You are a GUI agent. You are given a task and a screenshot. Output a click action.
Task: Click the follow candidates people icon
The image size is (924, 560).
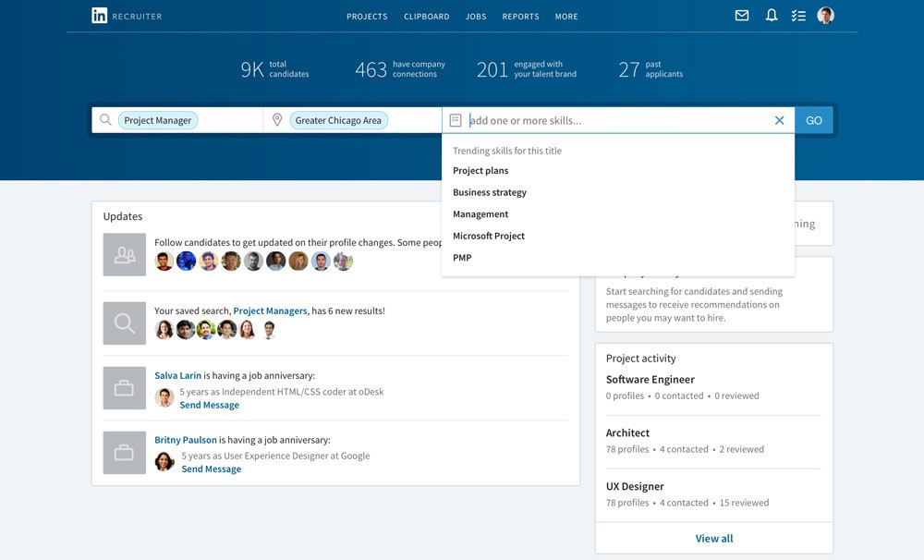(x=124, y=261)
